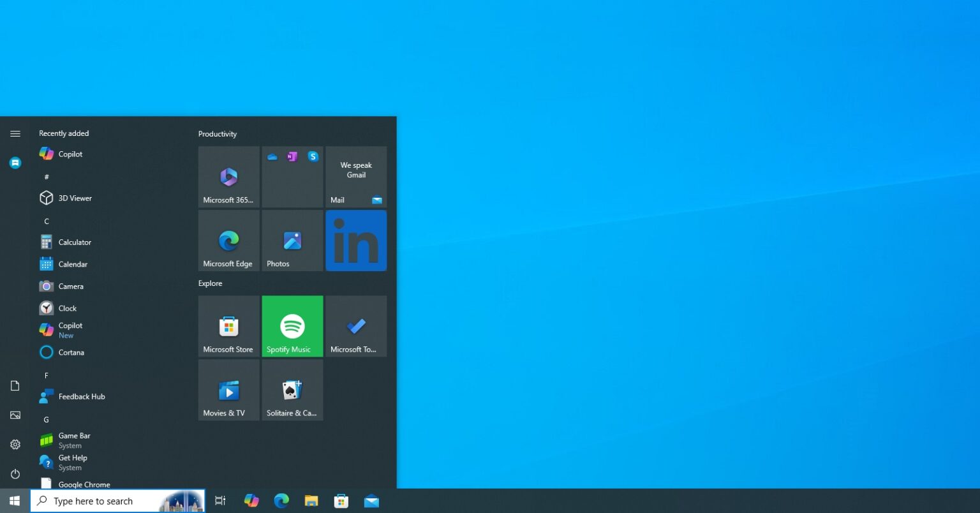Open Copilot from Recently added
The width and height of the screenshot is (980, 513).
pyautogui.click(x=70, y=154)
